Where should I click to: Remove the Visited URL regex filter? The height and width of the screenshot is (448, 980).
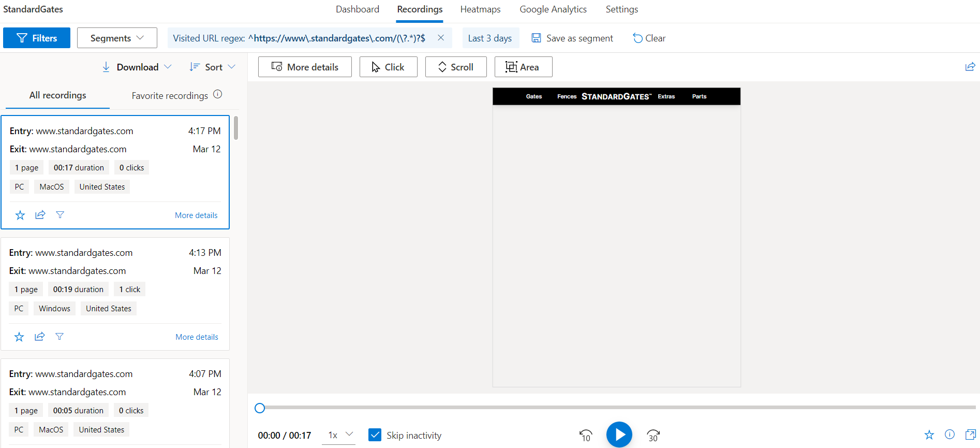point(441,38)
